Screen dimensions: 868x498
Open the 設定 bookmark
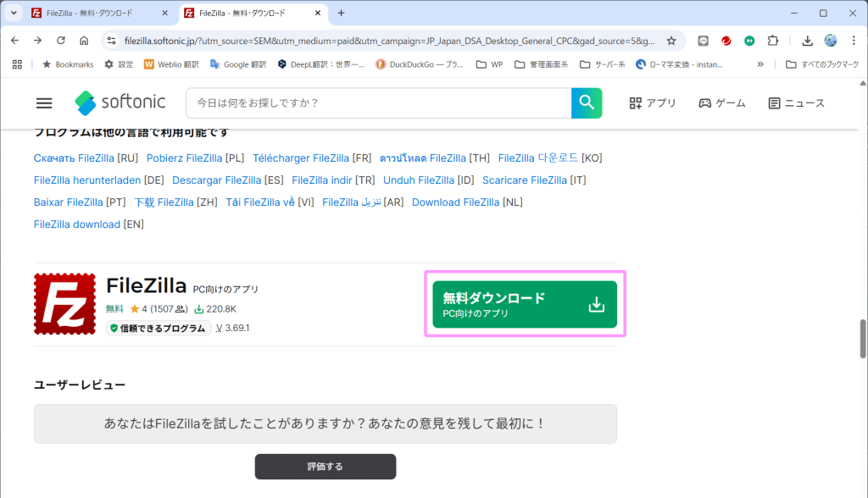[119, 64]
